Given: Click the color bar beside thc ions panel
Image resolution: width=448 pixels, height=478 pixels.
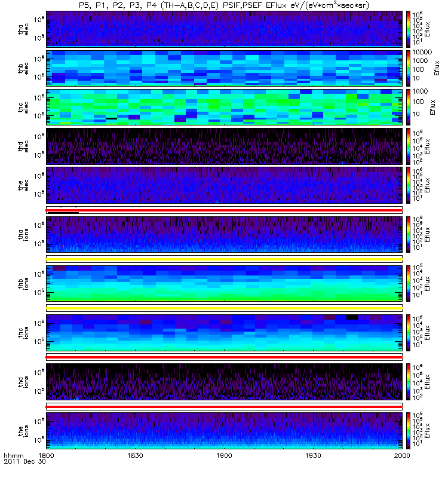Looking at the screenshot, I should [x=408, y=333].
